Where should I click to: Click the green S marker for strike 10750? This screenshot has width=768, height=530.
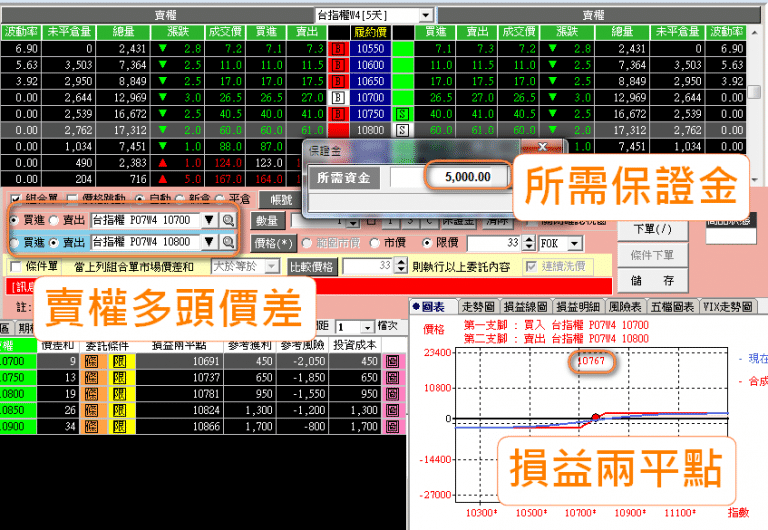[x=402, y=114]
